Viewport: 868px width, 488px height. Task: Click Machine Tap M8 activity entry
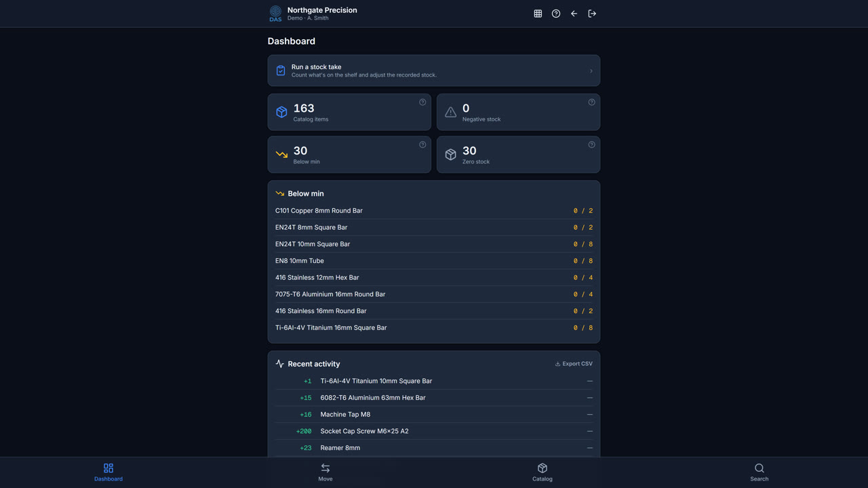(434, 415)
